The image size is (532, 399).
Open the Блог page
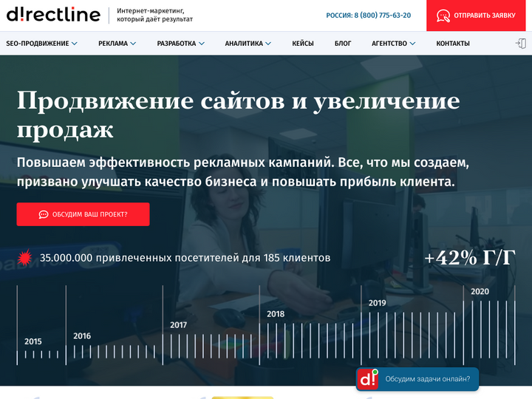click(x=343, y=44)
